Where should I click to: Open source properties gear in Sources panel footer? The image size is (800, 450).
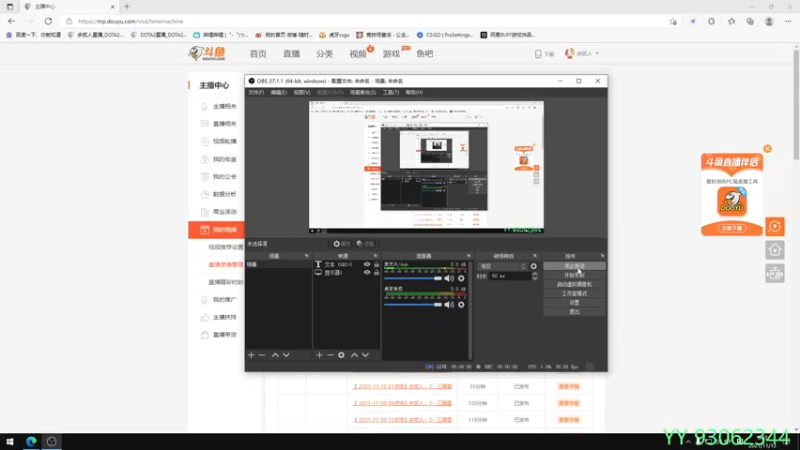coord(341,355)
